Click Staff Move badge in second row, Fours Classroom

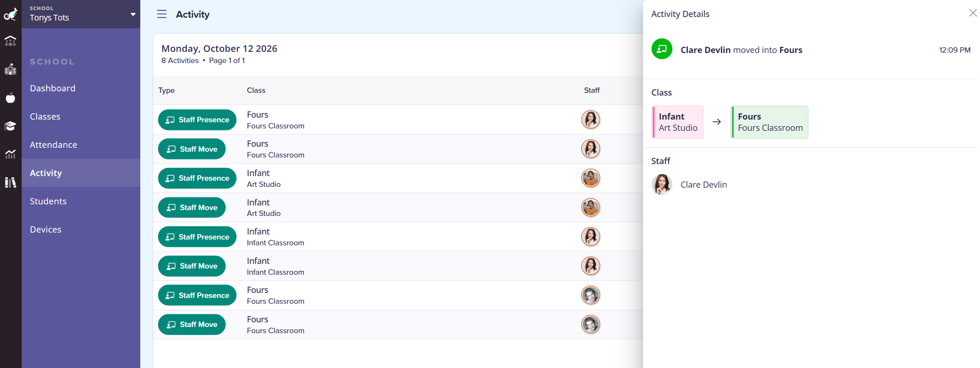[x=192, y=149]
